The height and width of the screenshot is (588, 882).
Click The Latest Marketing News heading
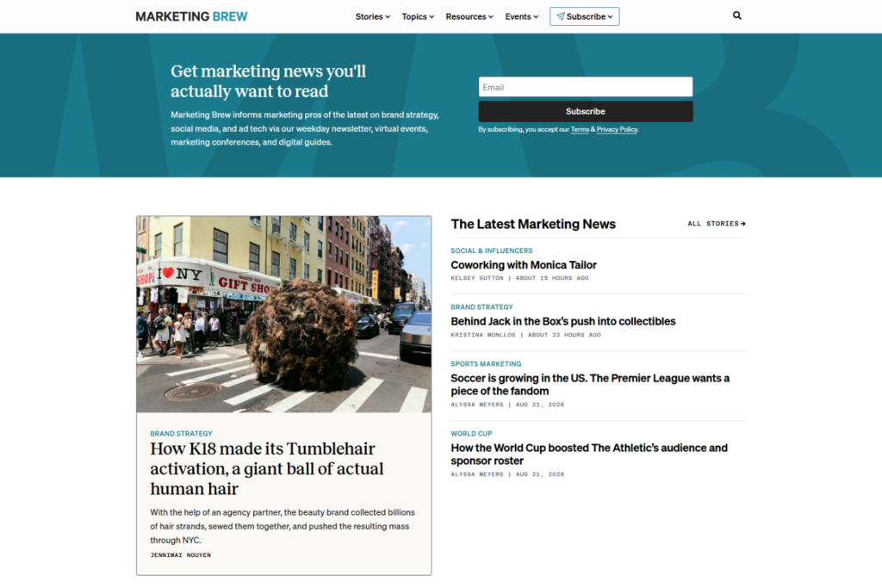(x=532, y=224)
